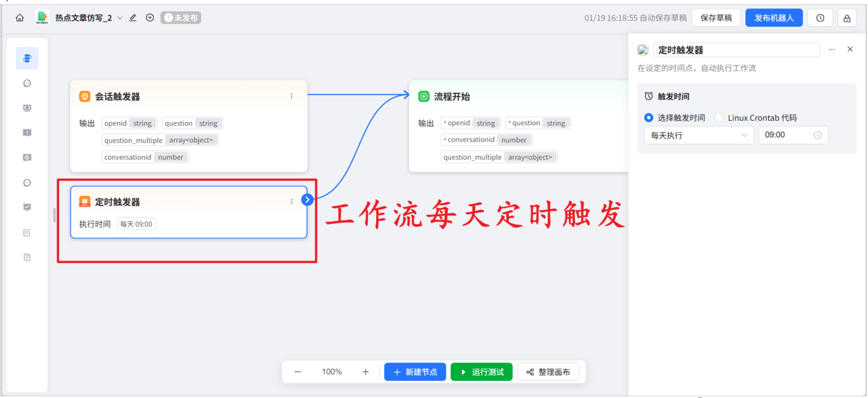Select the Linux Crontab 代码 radio option
The height and width of the screenshot is (398, 868).
click(x=718, y=116)
